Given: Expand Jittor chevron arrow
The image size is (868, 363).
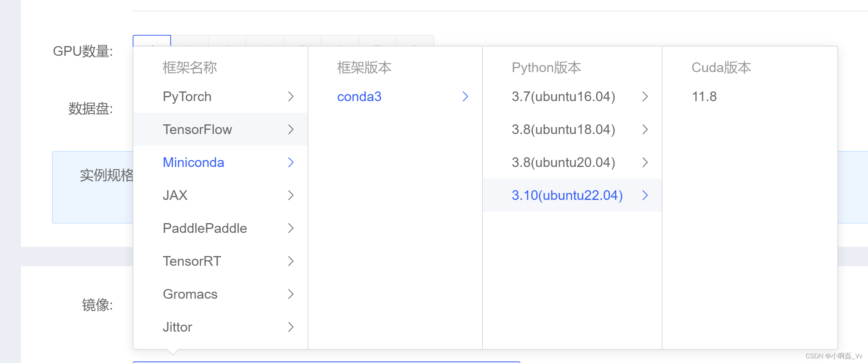Looking at the screenshot, I should (291, 327).
